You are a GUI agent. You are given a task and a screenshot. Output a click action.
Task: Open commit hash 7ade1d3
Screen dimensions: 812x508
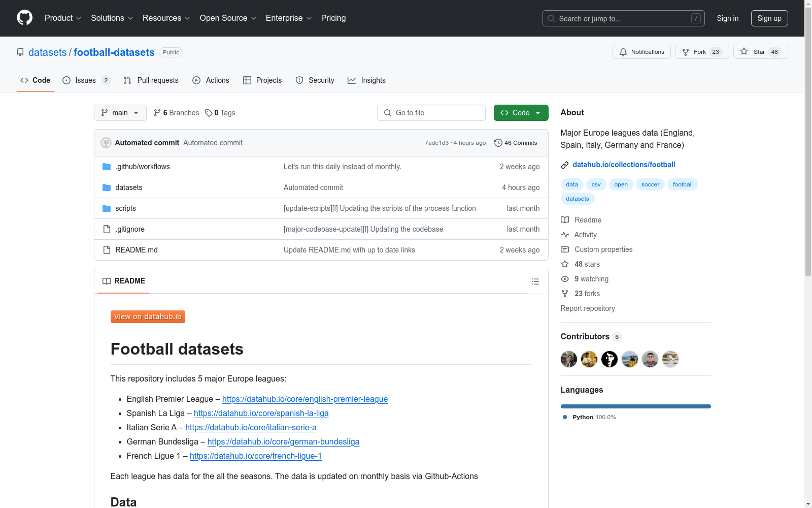(436, 143)
